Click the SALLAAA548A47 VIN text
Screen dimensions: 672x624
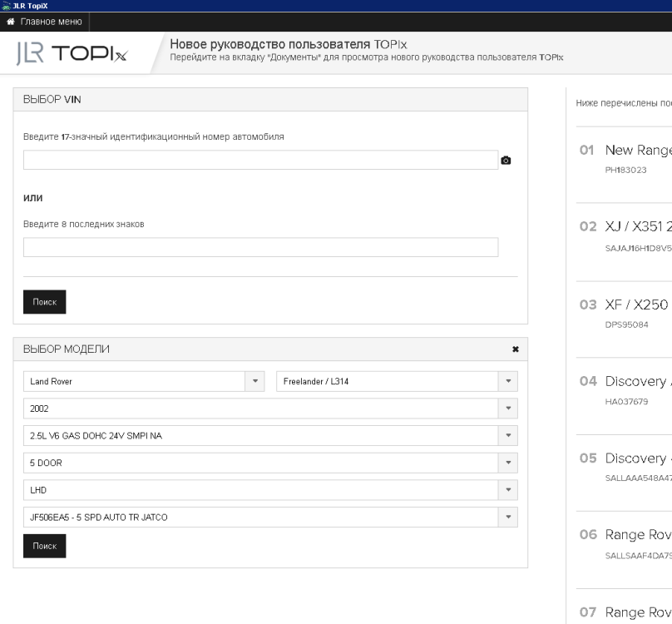[x=638, y=478]
